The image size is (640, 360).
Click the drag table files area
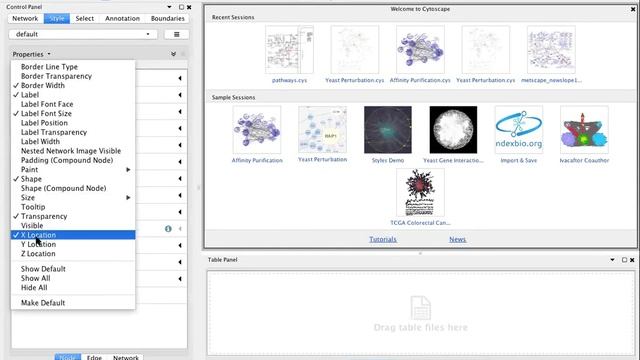[x=421, y=313]
